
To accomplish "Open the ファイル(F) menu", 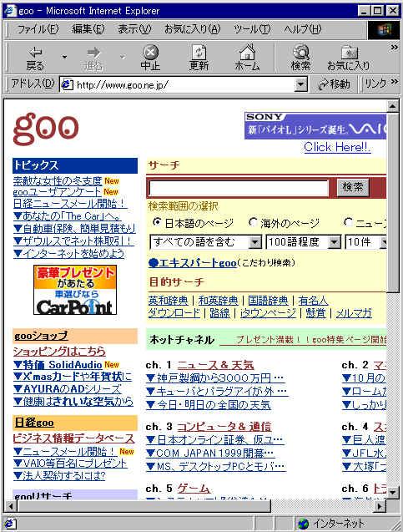I will pos(38,29).
